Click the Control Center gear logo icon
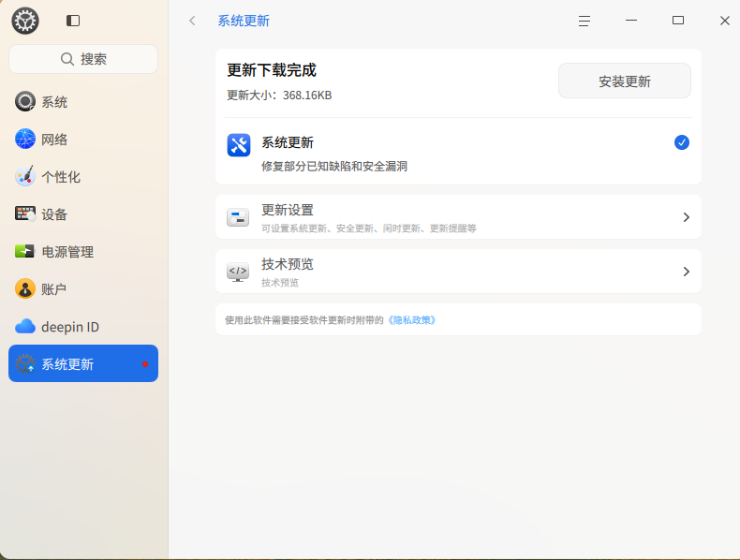740x560 pixels. (x=25, y=21)
